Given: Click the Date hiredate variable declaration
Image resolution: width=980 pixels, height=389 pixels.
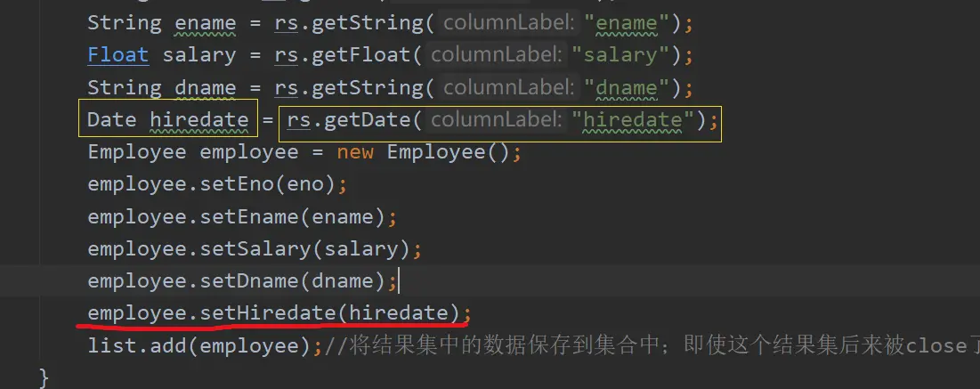Looking at the screenshot, I should 167,118.
